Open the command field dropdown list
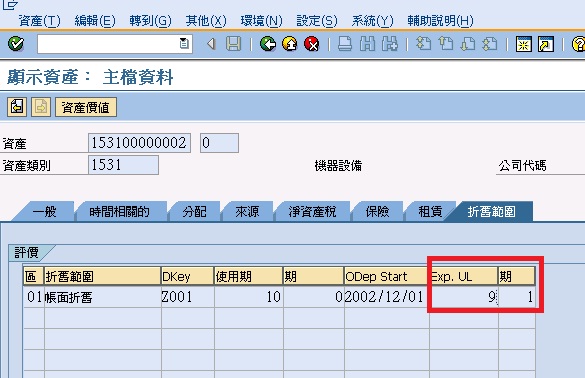The width and height of the screenshot is (585, 378). pos(184,44)
